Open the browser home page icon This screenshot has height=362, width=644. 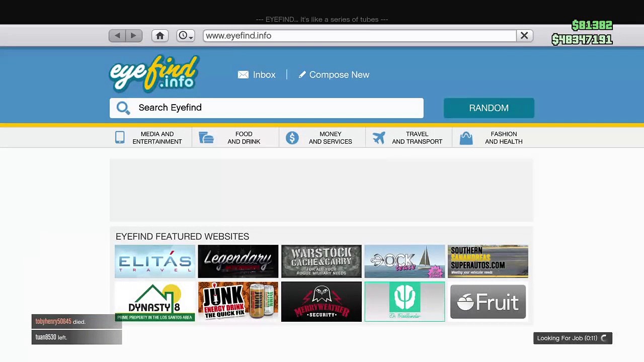click(160, 36)
